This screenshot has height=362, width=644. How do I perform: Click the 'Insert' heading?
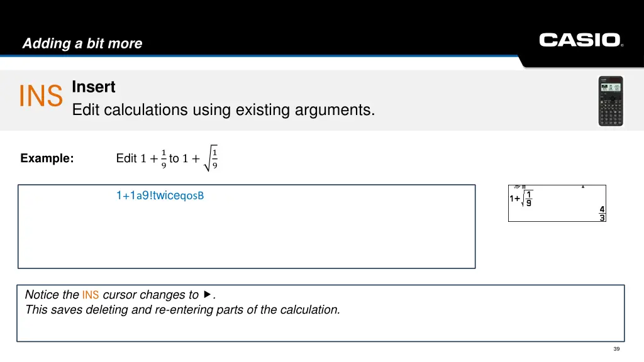tap(94, 87)
